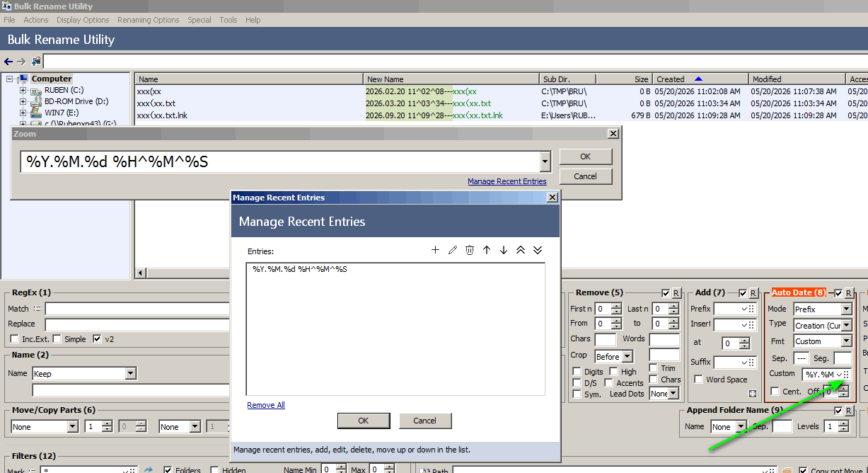Click the Remove All link

(266, 405)
